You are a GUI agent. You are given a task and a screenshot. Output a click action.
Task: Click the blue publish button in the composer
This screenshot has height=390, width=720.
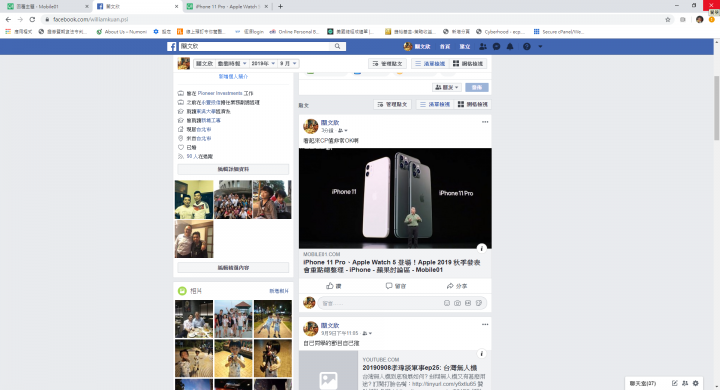[477, 87]
